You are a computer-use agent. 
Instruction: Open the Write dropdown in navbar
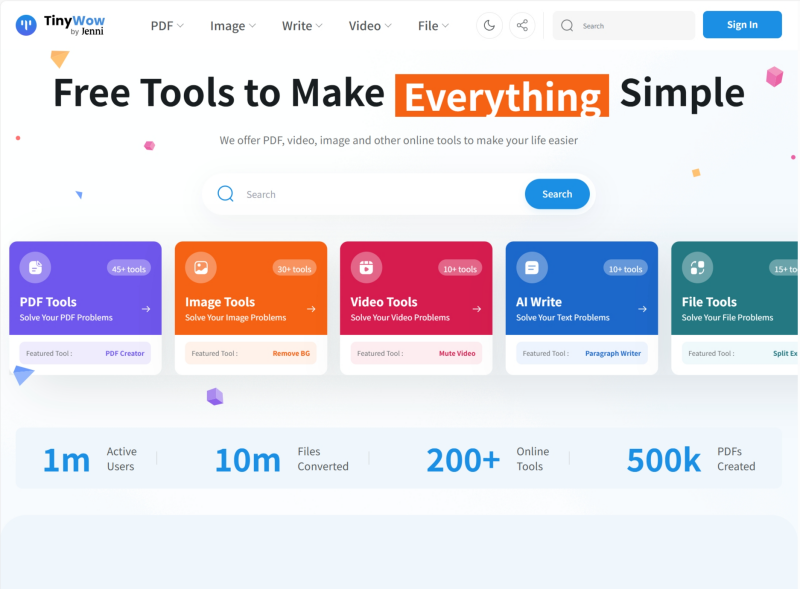(x=302, y=26)
